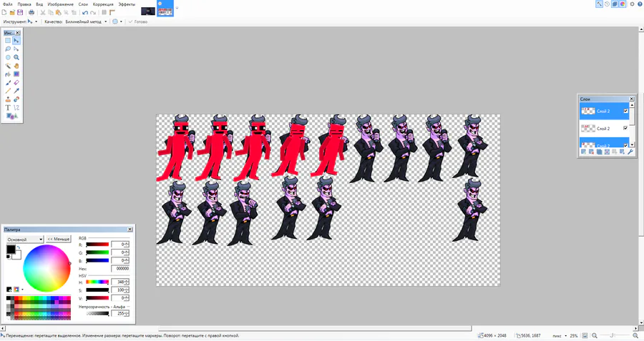Viewport: 644px width, 341px height.
Task: Select the Zoom magnifier tool
Action: coord(16,57)
